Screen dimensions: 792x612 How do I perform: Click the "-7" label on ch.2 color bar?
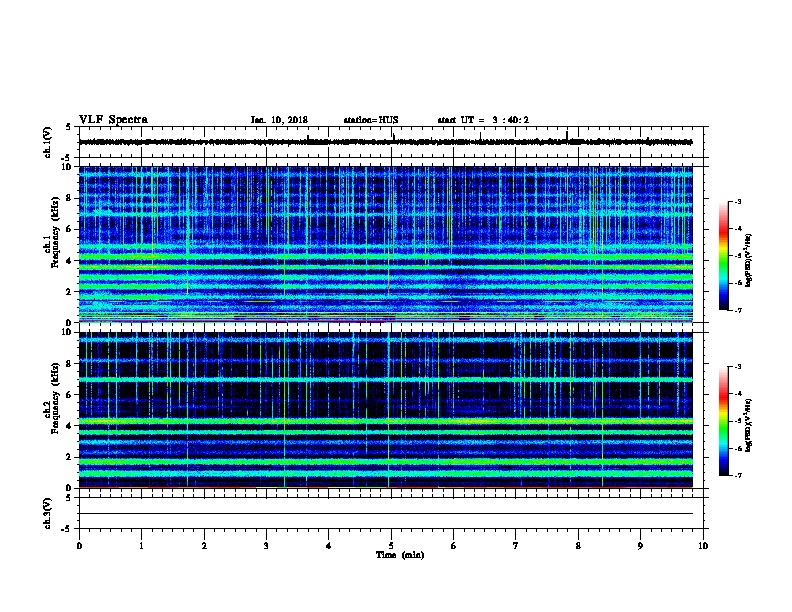click(737, 475)
